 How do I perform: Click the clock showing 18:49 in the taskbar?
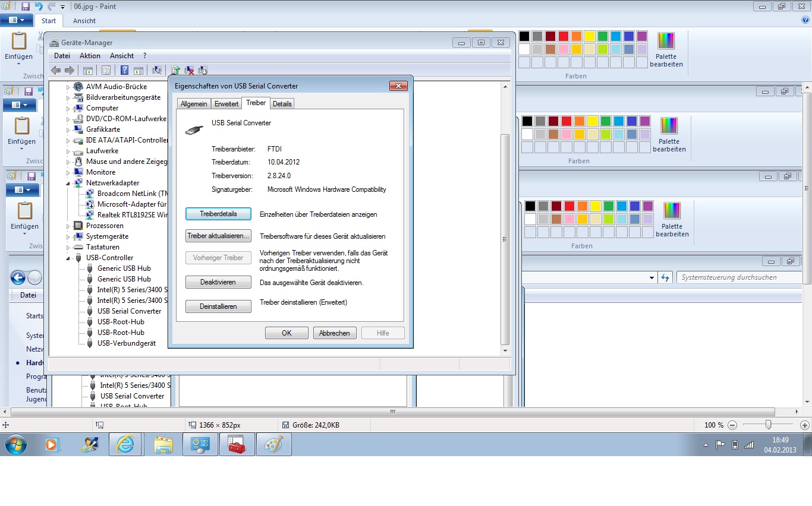[780, 440]
